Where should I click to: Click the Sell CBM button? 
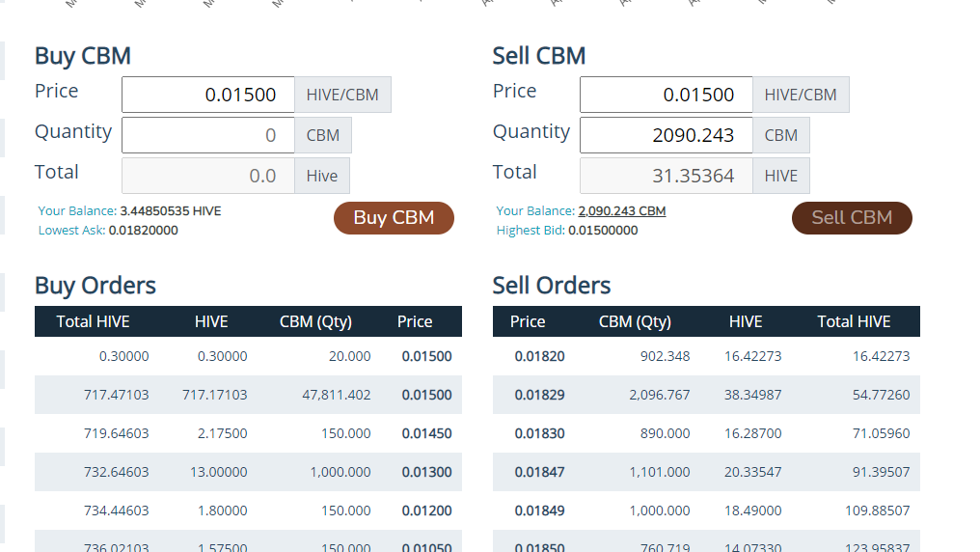coord(852,218)
